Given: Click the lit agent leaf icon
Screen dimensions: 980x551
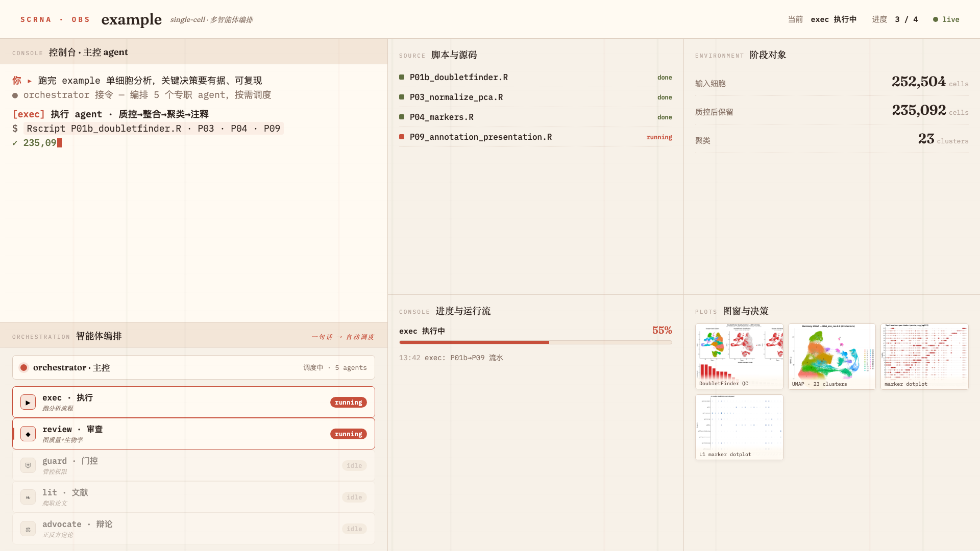Looking at the screenshot, I should pyautogui.click(x=28, y=497).
